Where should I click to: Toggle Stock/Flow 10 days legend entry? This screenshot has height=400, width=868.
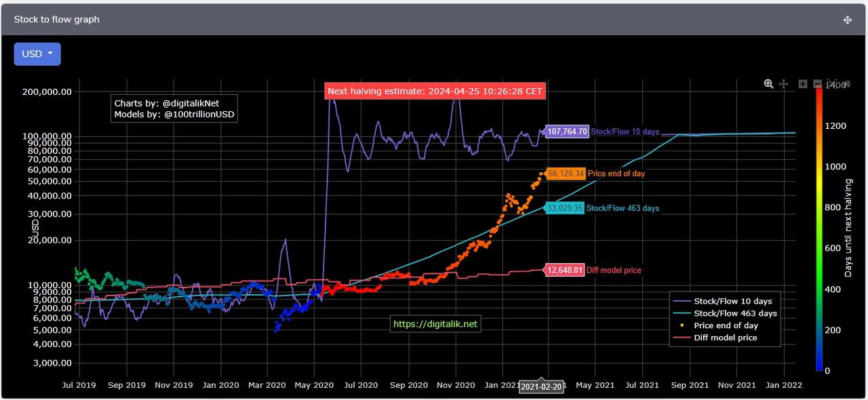732,301
